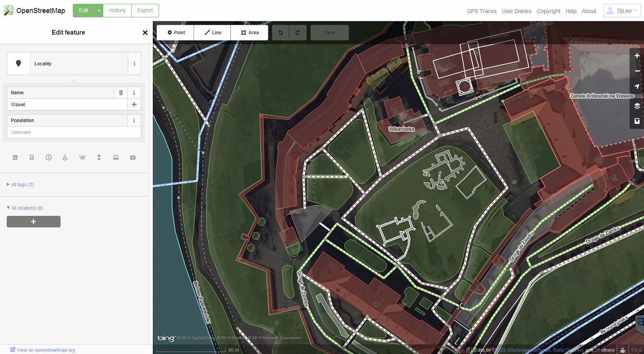Open the Help menu

(571, 11)
